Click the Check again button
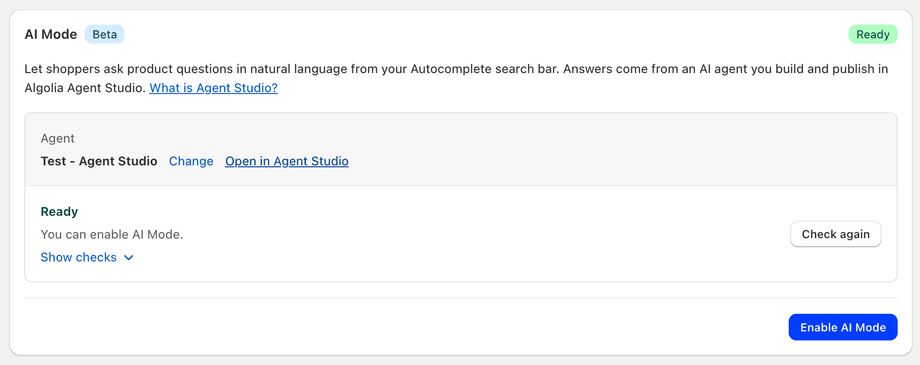 (x=836, y=234)
